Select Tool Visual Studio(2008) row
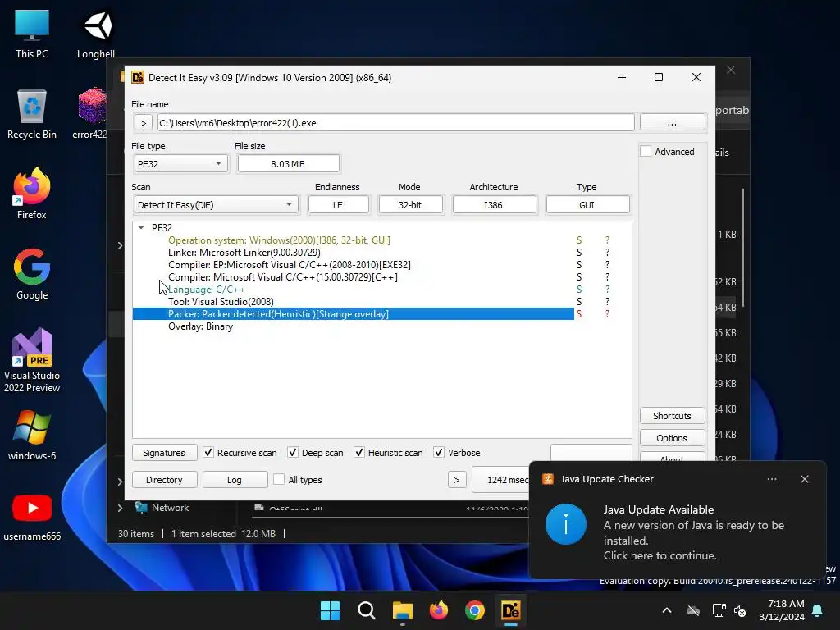Screen dimensions: 840x630 click(354, 302)
